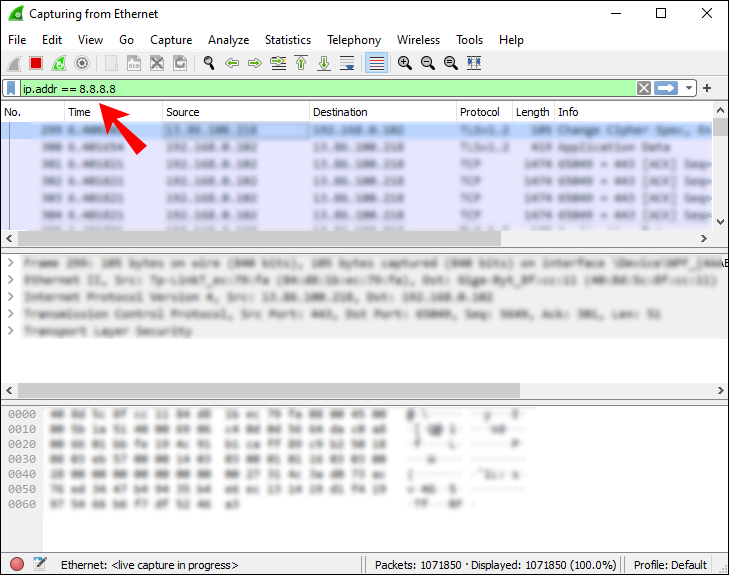Add a filter button with plus icon
The height and width of the screenshot is (575, 729).
[x=707, y=88]
